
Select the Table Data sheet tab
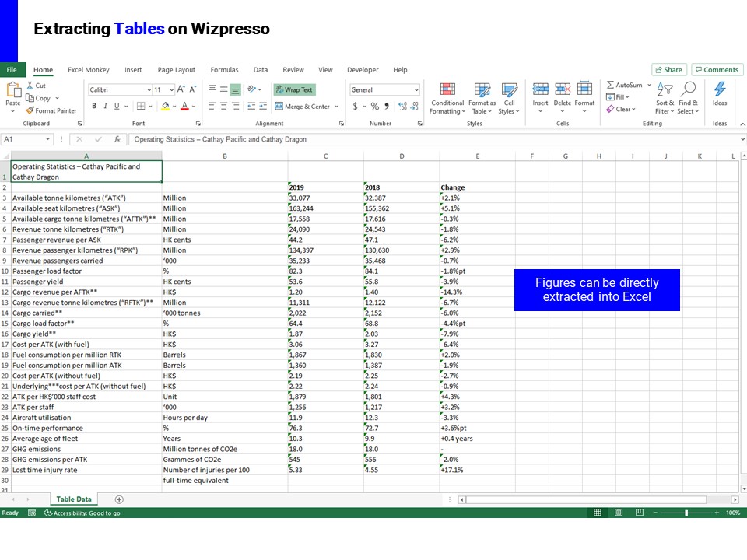pyautogui.click(x=74, y=499)
